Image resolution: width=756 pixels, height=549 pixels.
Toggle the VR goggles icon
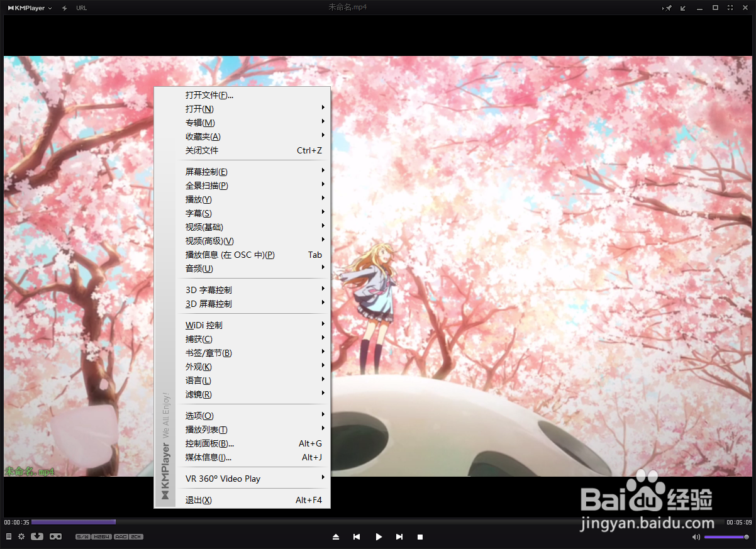click(56, 536)
